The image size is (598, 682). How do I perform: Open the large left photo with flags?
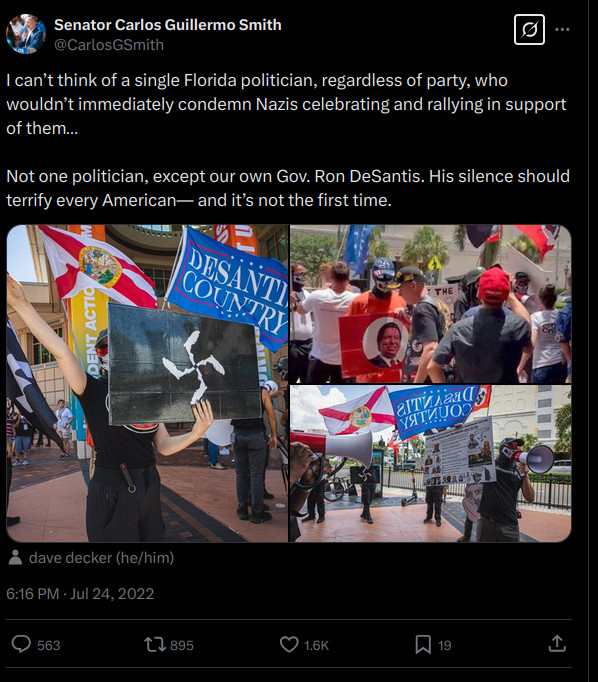[147, 383]
